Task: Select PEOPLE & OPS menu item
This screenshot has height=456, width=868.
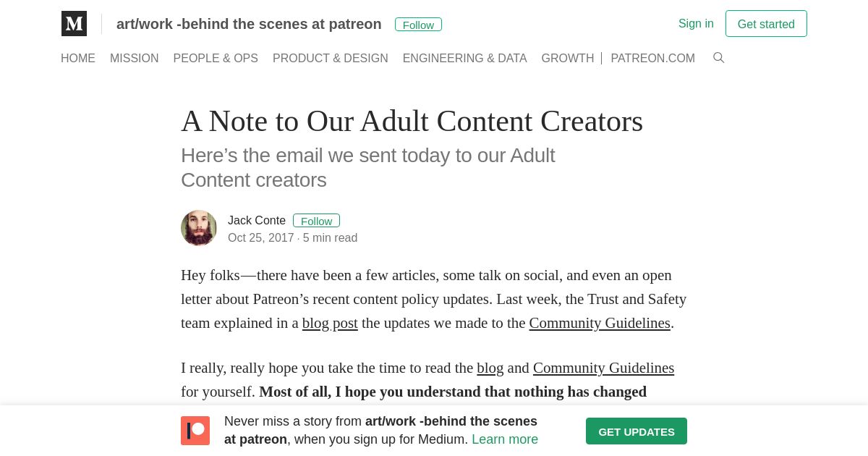Action: coord(216,59)
